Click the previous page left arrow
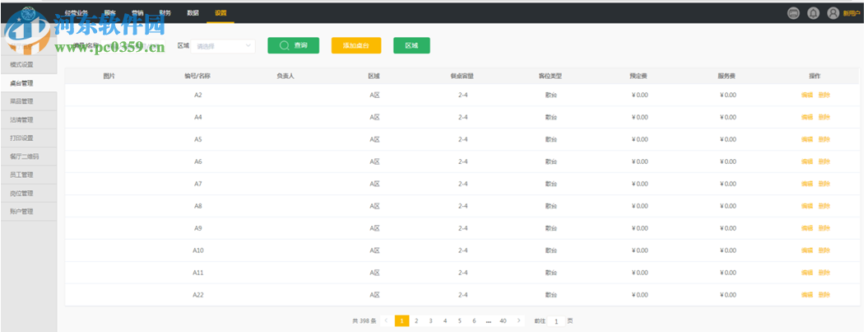This screenshot has width=868, height=332. pos(387,320)
